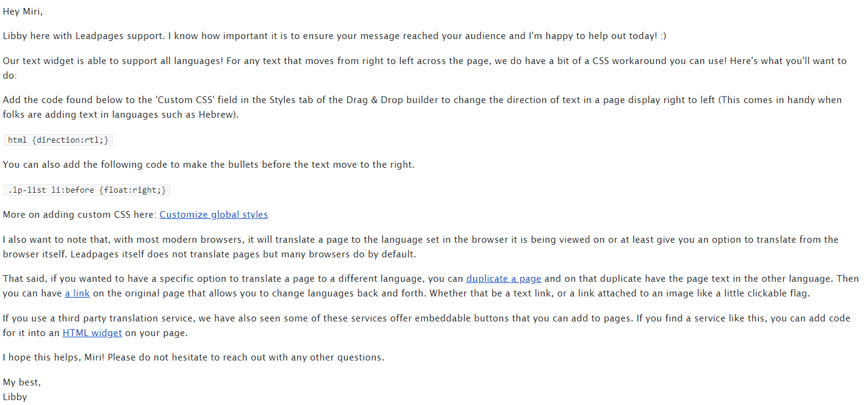
Task: Click the html {direction:rtl;} code snippet
Action: (x=58, y=140)
